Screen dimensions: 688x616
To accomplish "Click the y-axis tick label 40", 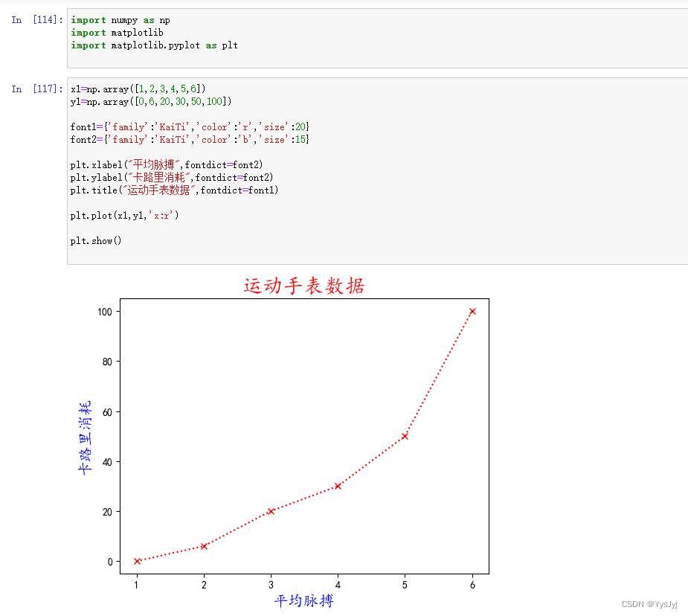I will point(108,462).
